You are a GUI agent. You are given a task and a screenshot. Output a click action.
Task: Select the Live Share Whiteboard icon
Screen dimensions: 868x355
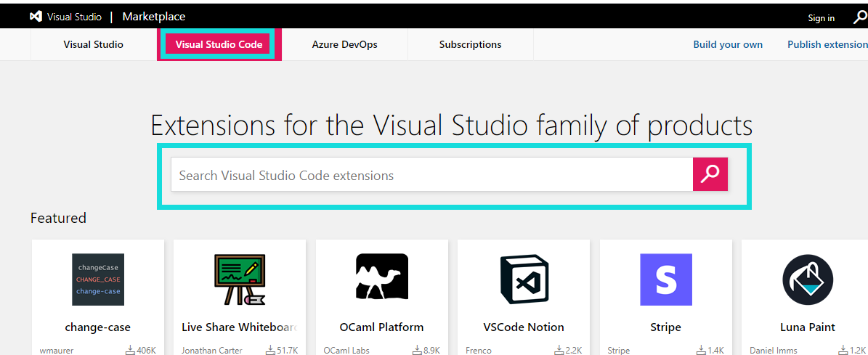pyautogui.click(x=240, y=279)
